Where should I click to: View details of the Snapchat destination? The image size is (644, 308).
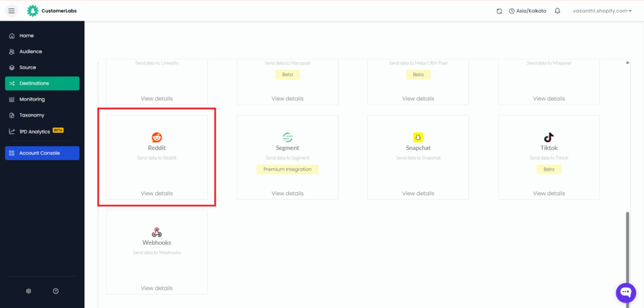(418, 193)
